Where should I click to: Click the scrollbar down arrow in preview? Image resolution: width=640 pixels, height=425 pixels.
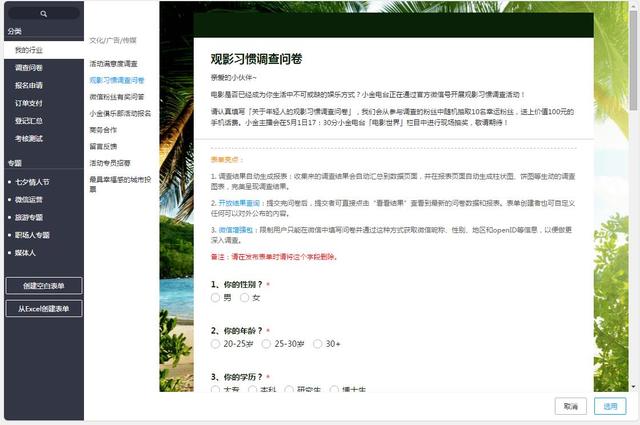[x=633, y=387]
